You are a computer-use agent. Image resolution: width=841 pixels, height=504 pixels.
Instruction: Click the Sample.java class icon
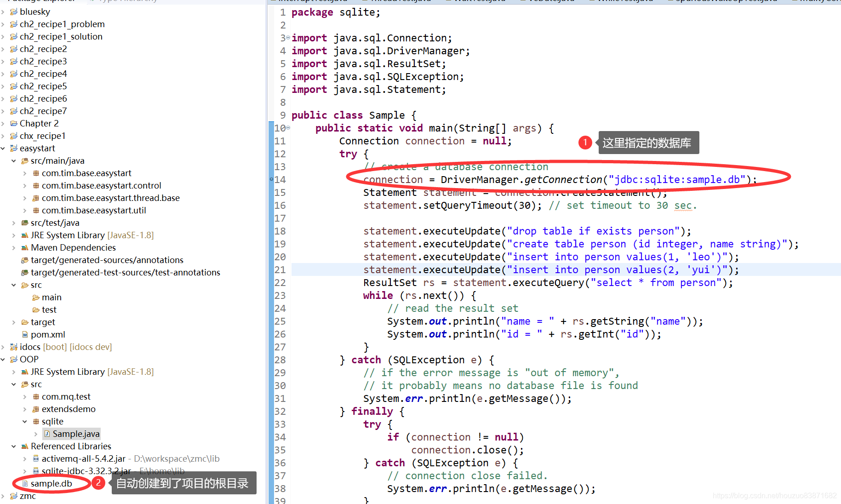(47, 433)
